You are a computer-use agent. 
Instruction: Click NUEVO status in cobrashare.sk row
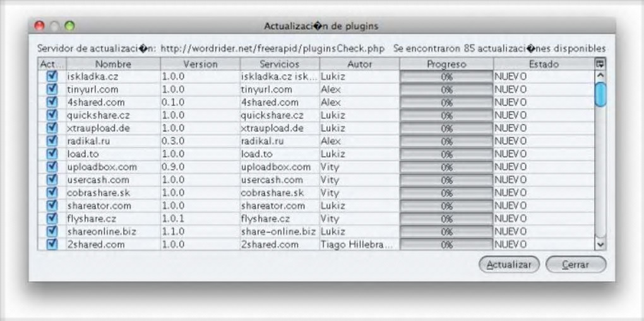(x=544, y=192)
